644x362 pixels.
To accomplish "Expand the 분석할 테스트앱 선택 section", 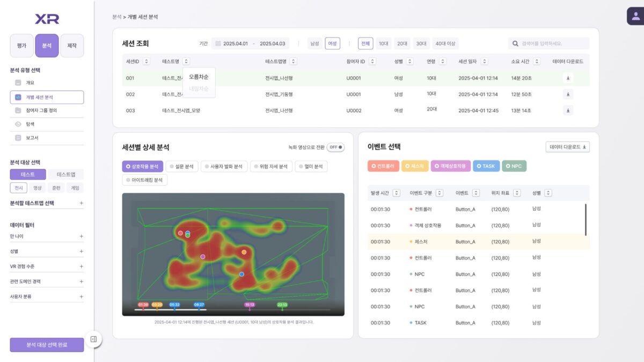I will coord(82,203).
